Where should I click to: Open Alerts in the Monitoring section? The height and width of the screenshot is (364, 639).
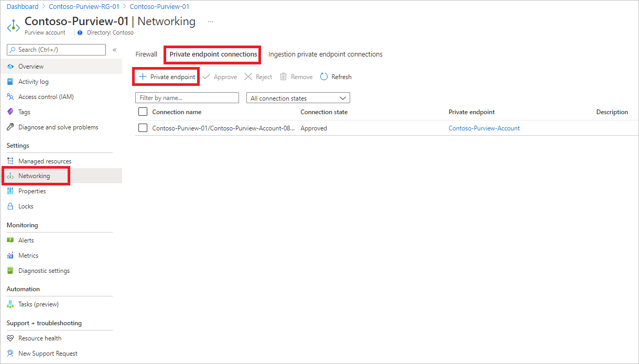click(x=25, y=240)
